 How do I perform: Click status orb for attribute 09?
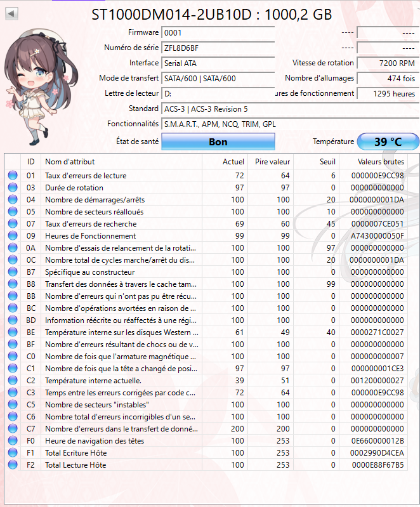(x=13, y=235)
